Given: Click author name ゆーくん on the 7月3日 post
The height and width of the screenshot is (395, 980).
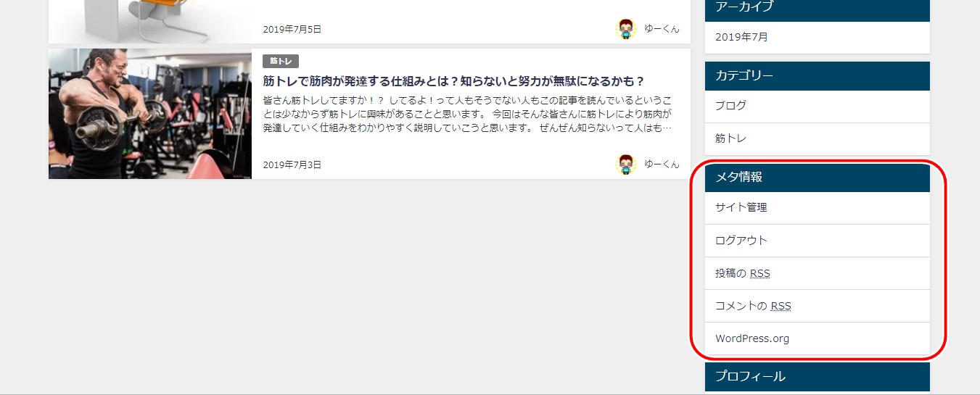Looking at the screenshot, I should pyautogui.click(x=662, y=165).
